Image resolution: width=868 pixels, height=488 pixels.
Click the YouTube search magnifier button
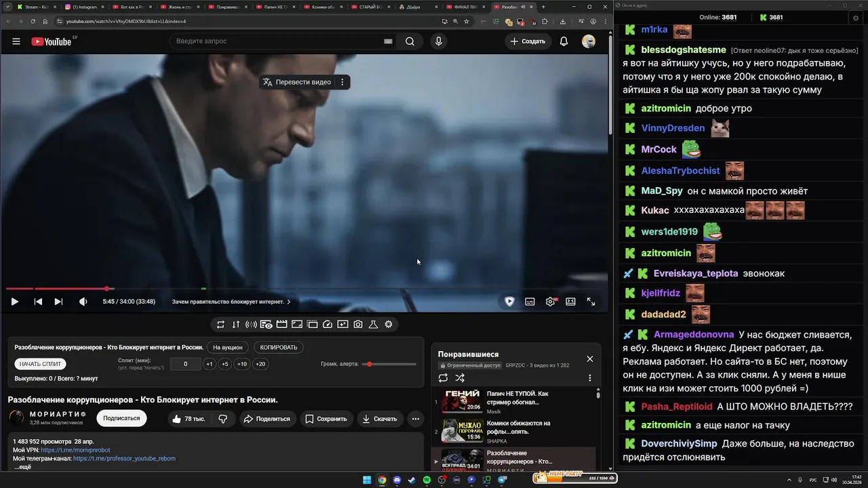410,41
